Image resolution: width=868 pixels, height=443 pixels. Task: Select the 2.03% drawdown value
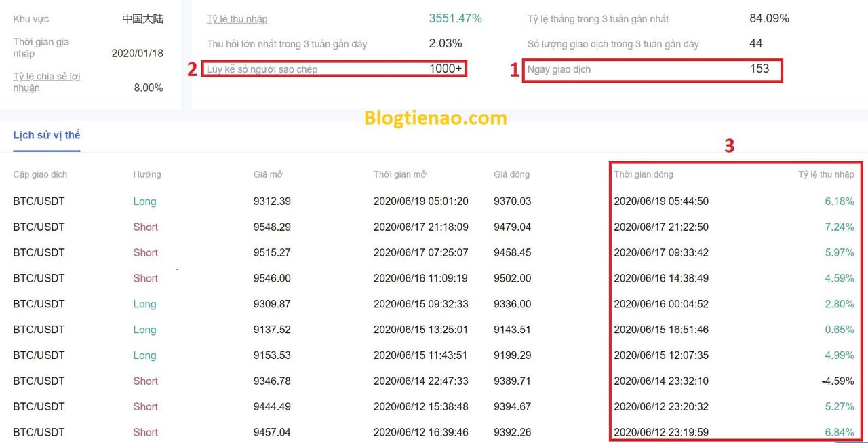click(446, 43)
